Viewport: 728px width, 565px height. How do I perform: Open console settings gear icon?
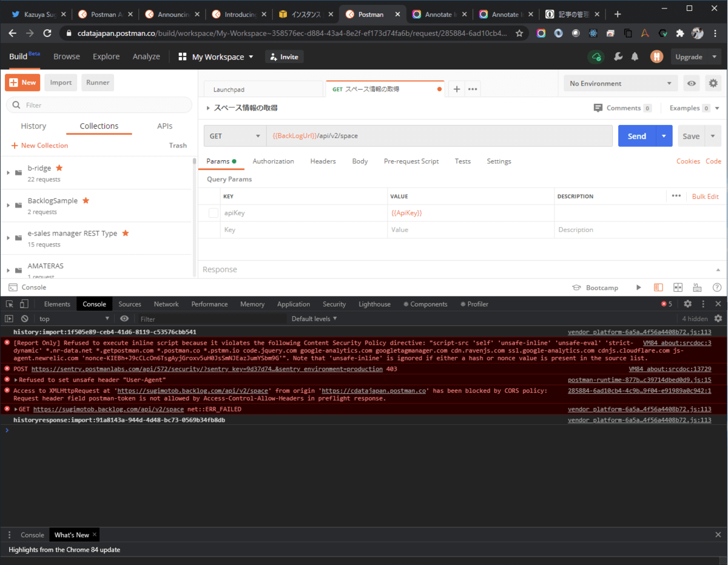pos(718,319)
